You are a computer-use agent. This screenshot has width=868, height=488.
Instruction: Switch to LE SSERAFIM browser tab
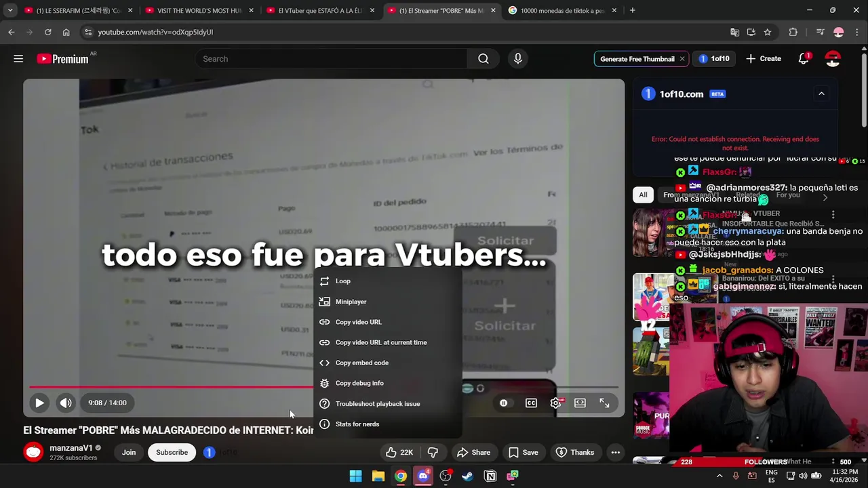pos(77,10)
